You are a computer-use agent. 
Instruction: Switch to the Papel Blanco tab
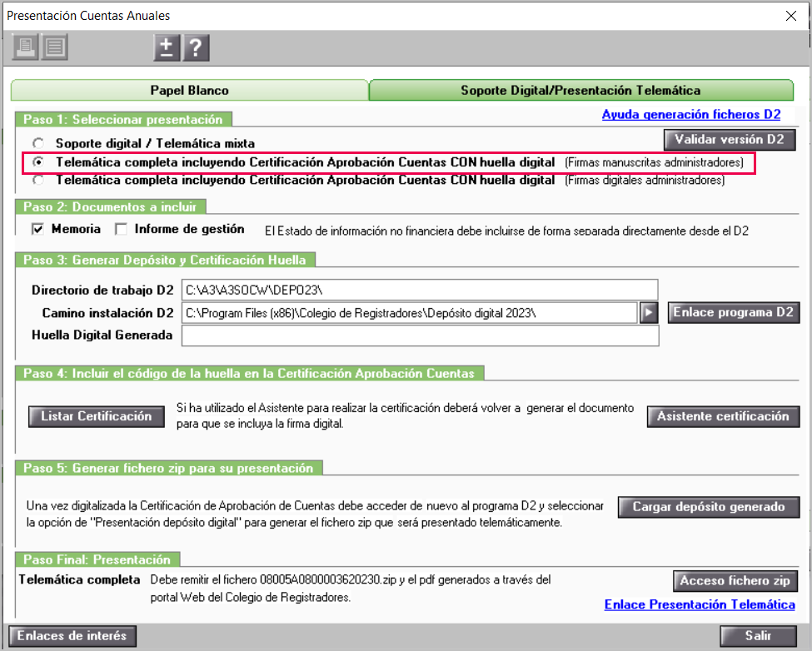[190, 90]
